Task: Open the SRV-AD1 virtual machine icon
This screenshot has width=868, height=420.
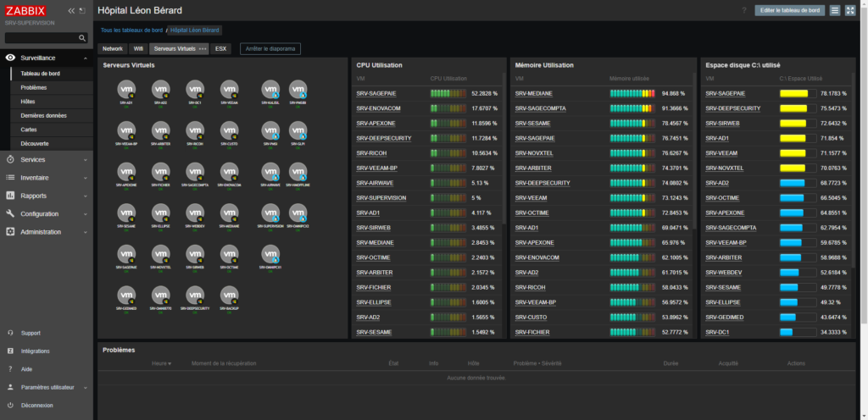Action: pos(126,89)
